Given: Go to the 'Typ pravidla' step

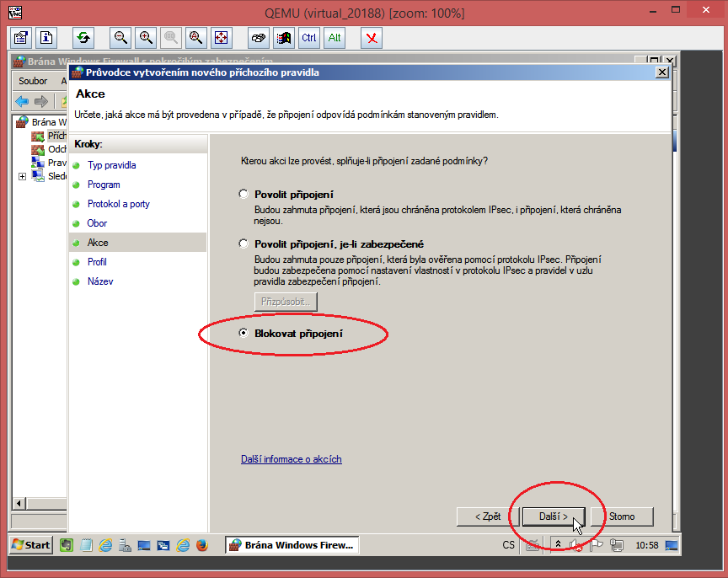Looking at the screenshot, I should 112,165.
